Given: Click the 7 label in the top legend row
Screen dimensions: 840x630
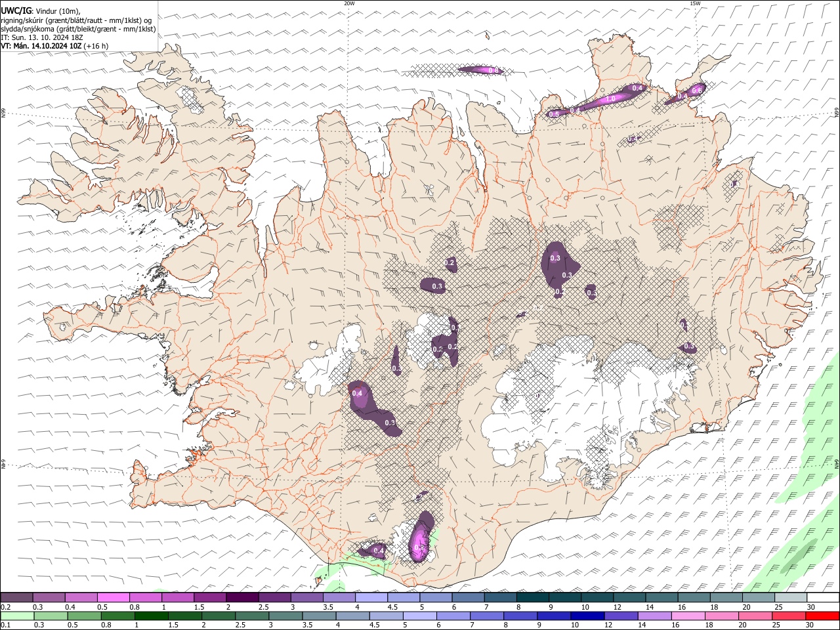Looking at the screenshot, I should coord(485,607).
